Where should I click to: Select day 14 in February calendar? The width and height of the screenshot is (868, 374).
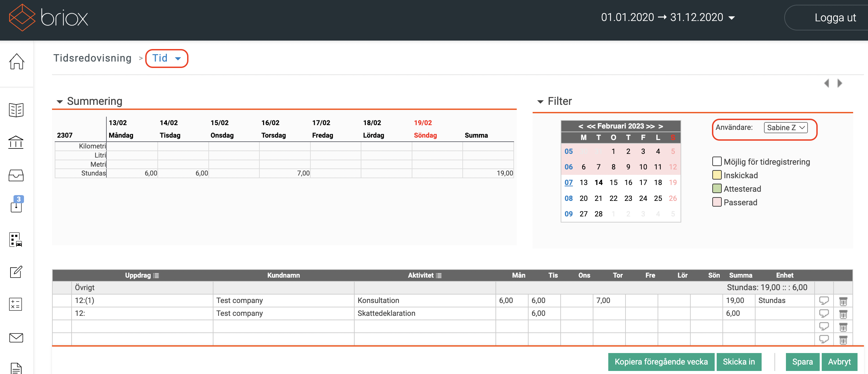[598, 183]
